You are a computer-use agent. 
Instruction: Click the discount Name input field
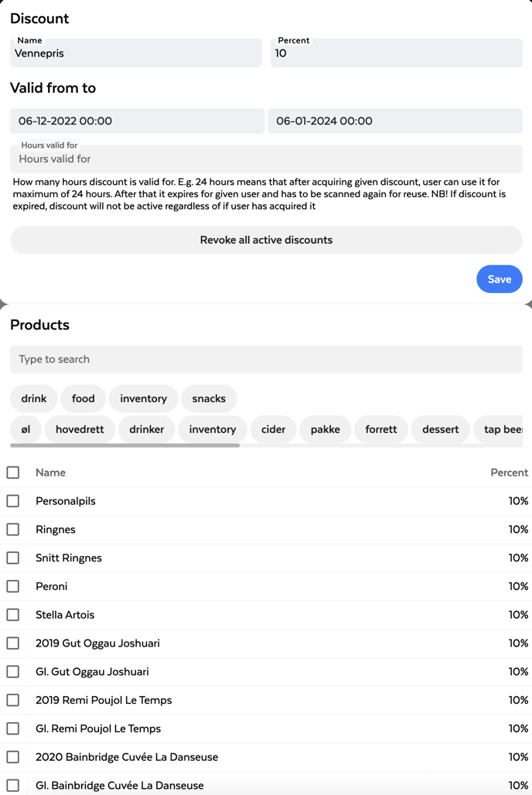tap(136, 53)
